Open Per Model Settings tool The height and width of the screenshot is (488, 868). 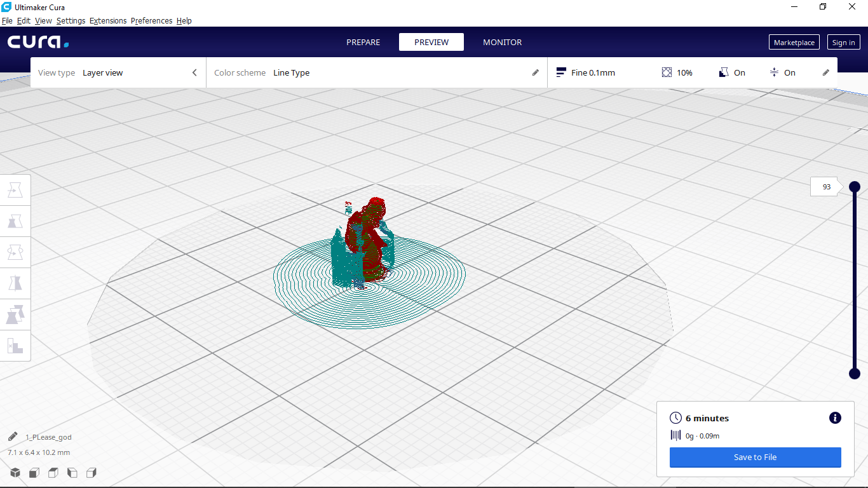pos(15,315)
